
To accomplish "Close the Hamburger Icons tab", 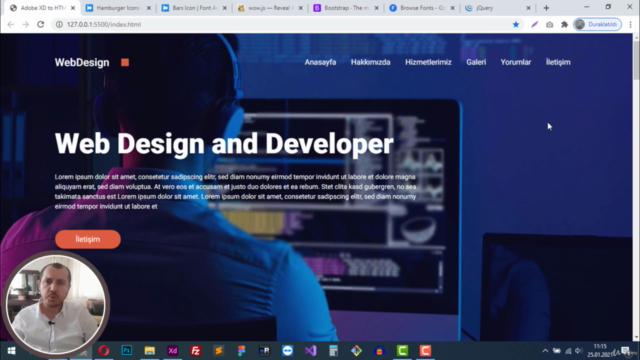I will point(149,8).
